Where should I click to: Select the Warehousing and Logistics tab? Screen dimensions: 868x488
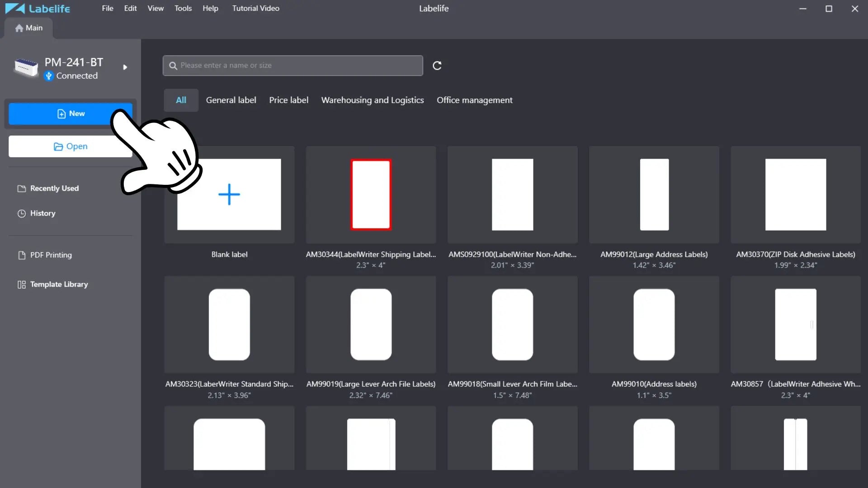(372, 100)
